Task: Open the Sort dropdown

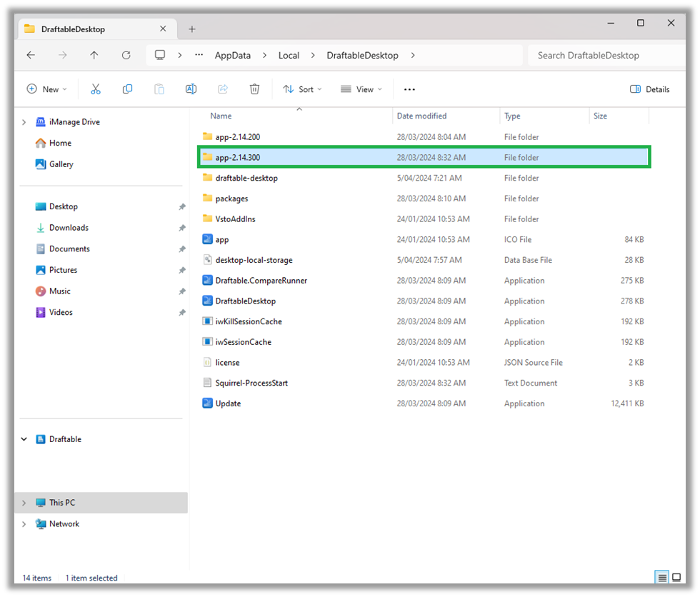Action: coord(302,89)
